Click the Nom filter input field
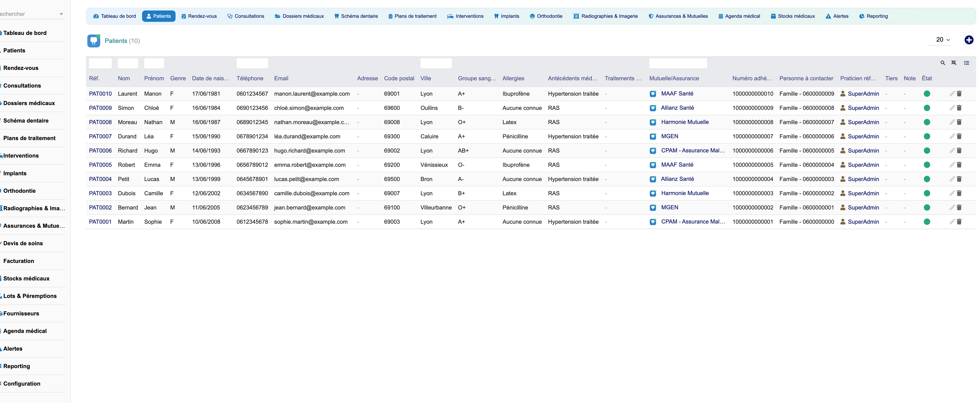Viewport: 980px width, 403px height. pyautogui.click(x=128, y=63)
